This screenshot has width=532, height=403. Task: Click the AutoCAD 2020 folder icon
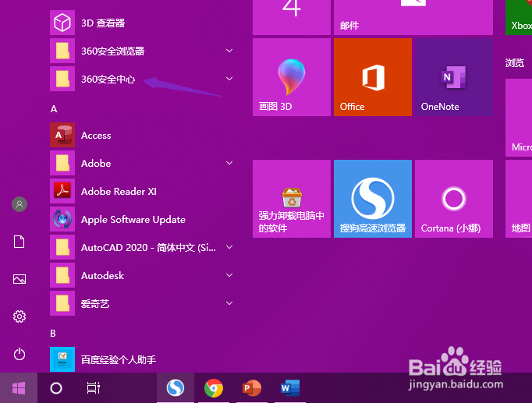pos(62,247)
